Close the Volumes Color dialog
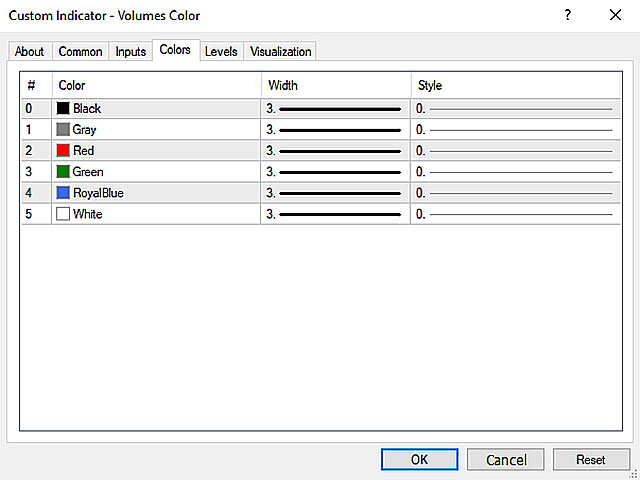Viewport: 640px width, 480px height. pos(615,15)
